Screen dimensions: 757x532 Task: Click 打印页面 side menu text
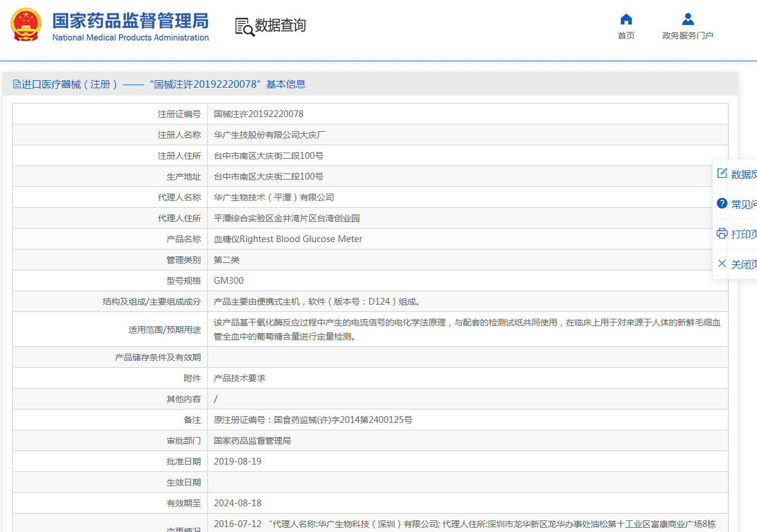[x=744, y=235]
